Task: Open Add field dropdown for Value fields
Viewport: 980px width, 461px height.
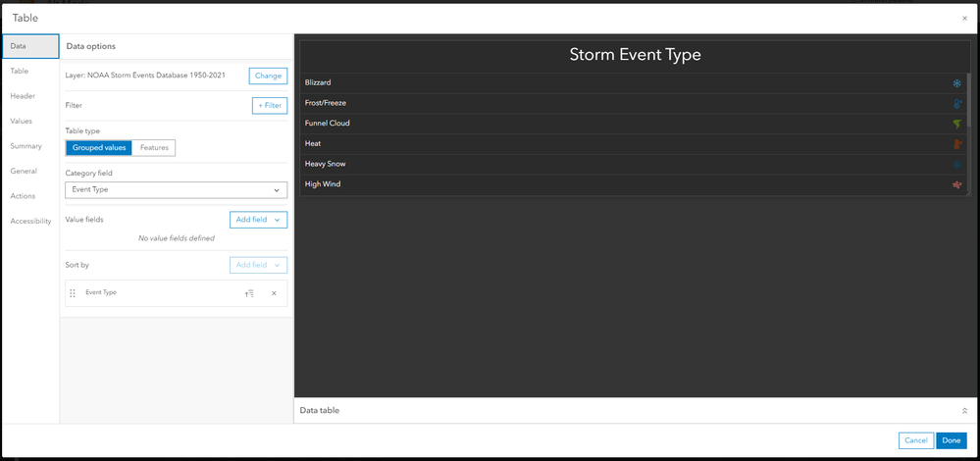Action: [x=258, y=220]
